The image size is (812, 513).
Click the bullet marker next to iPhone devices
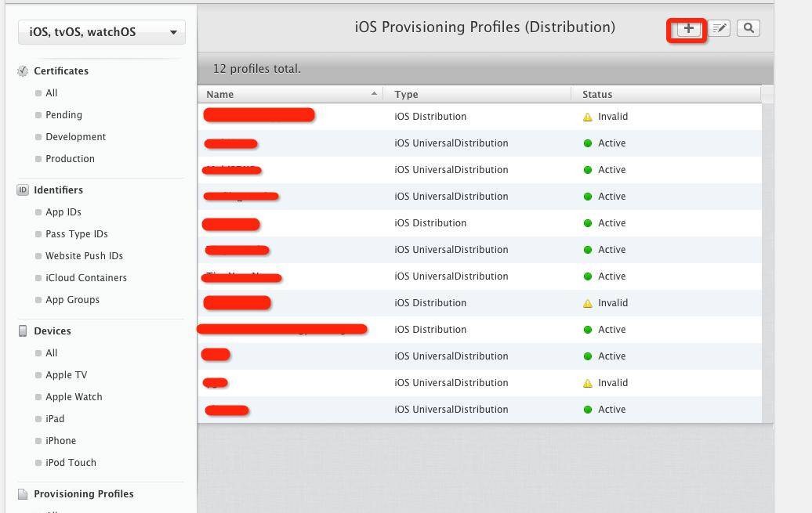38,440
